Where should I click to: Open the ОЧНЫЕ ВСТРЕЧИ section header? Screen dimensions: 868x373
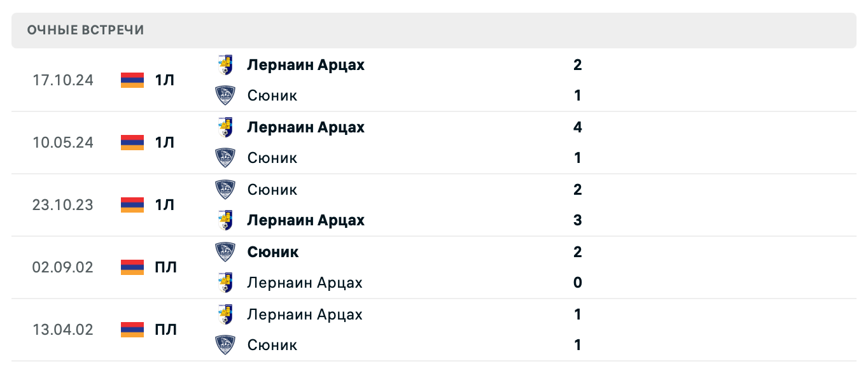coord(85,29)
